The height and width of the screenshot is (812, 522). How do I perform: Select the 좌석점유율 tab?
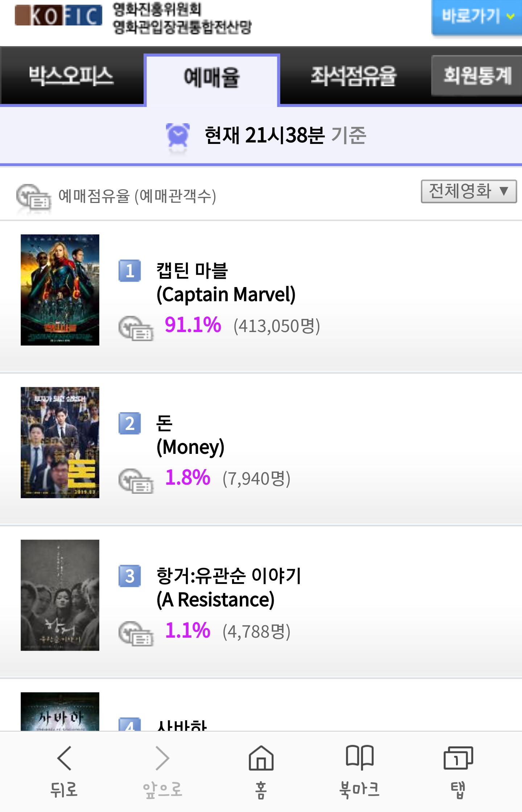[x=353, y=76]
